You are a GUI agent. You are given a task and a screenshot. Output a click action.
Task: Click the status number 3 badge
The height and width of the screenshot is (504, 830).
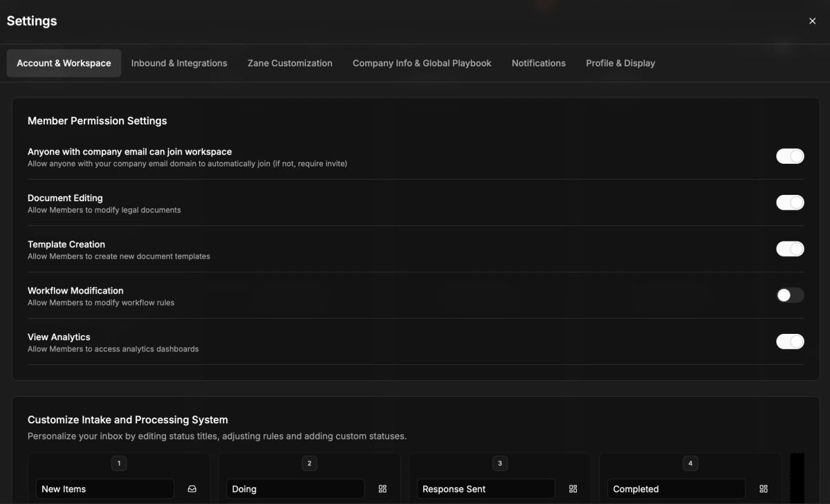pyautogui.click(x=499, y=463)
